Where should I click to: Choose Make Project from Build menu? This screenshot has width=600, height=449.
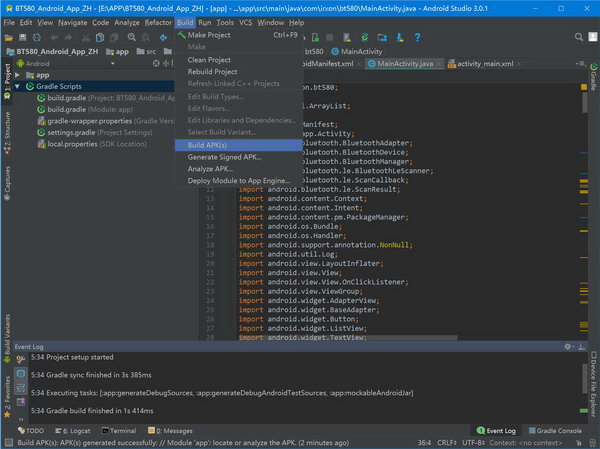238,35
